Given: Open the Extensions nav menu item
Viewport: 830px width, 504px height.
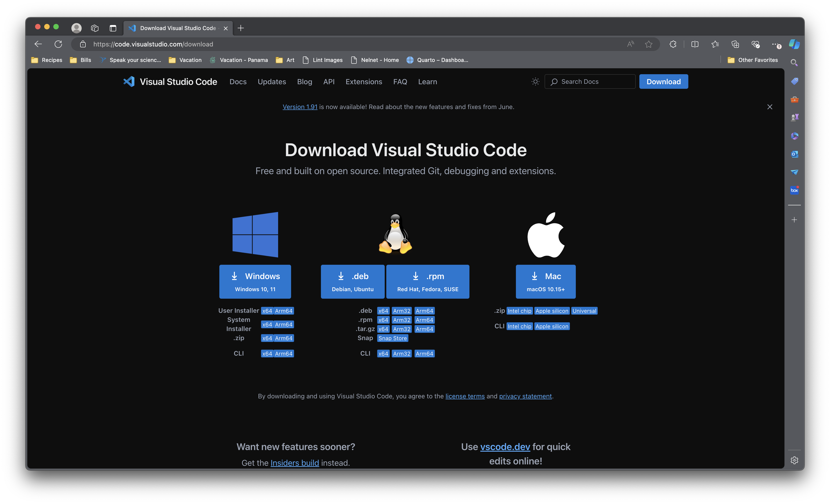Looking at the screenshot, I should click(364, 81).
